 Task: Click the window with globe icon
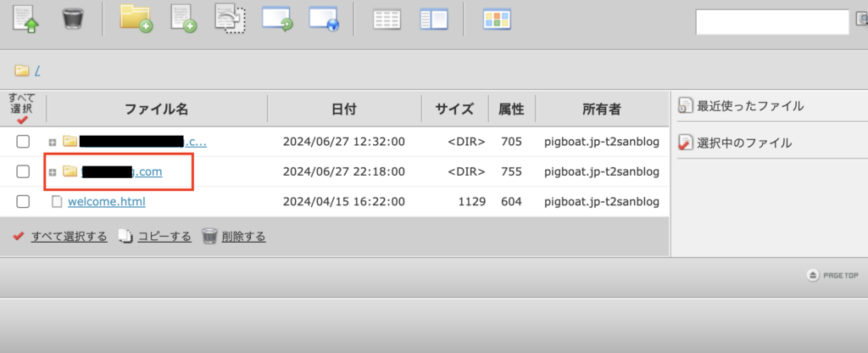pos(324,19)
